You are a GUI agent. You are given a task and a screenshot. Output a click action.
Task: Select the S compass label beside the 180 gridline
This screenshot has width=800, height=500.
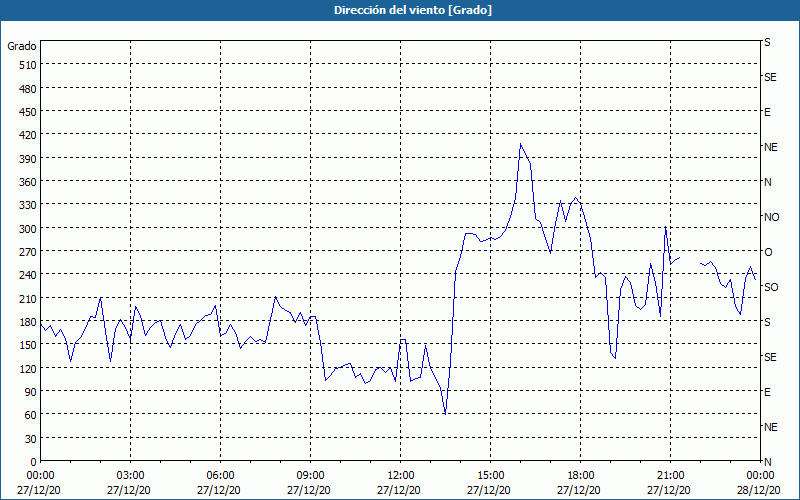(x=767, y=322)
